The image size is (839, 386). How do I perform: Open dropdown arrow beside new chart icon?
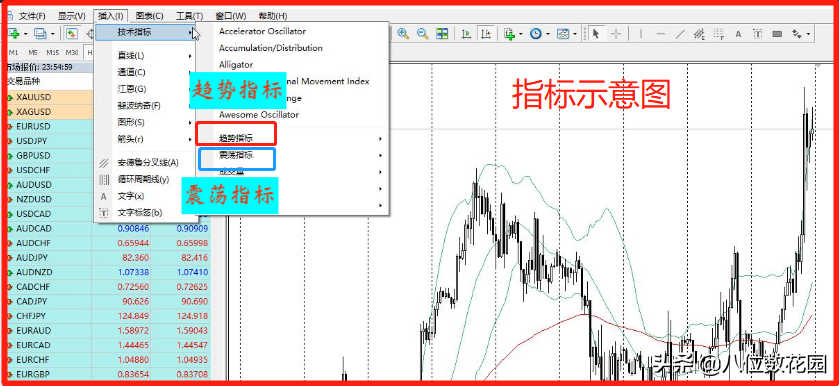[25, 34]
